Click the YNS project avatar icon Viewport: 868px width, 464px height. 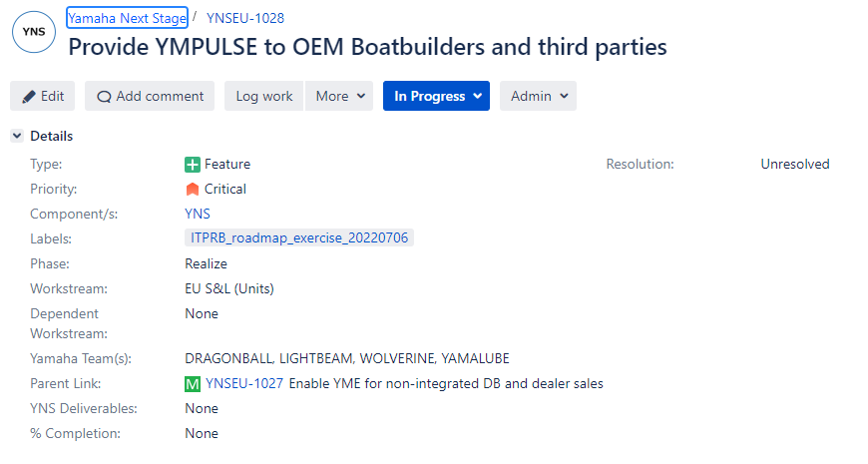[x=34, y=32]
